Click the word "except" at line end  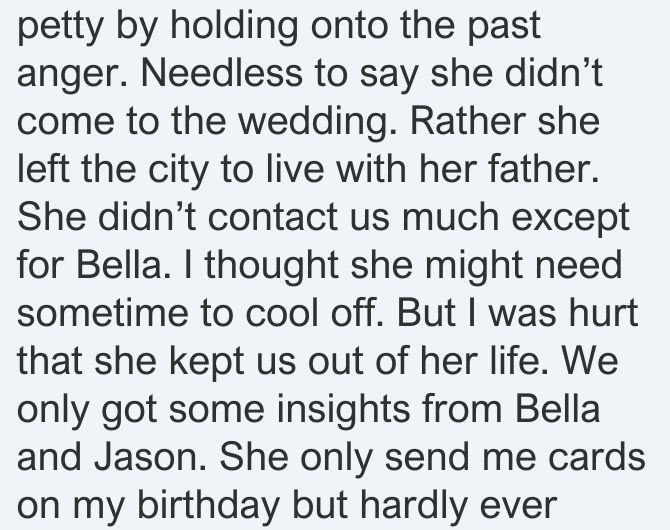click(x=570, y=219)
